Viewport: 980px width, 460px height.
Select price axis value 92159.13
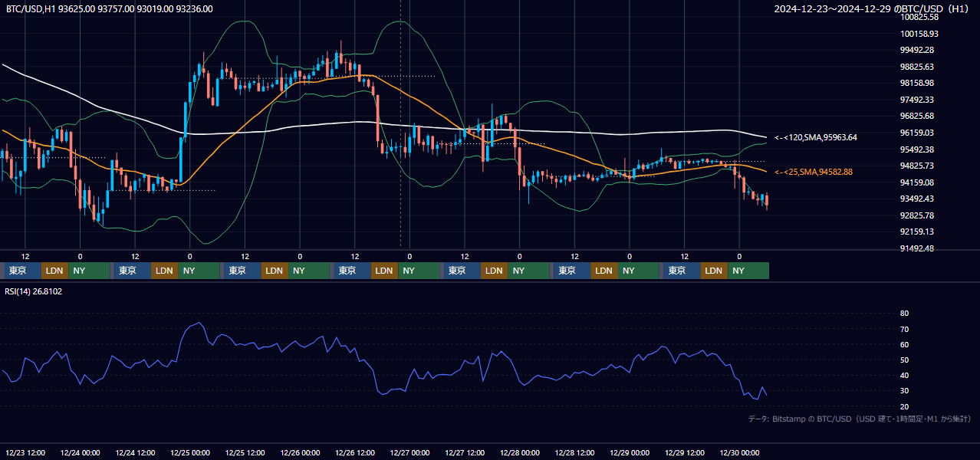click(917, 232)
